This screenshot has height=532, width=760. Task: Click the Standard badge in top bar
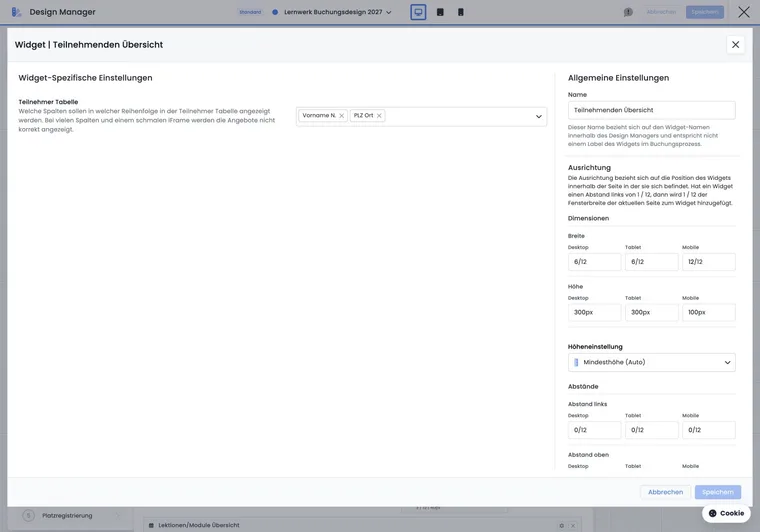pyautogui.click(x=250, y=12)
